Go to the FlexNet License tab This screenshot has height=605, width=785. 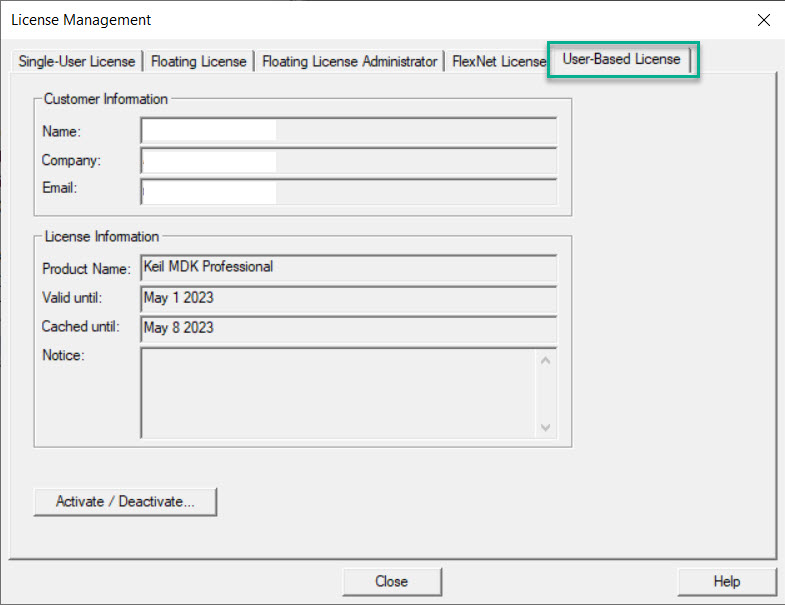tap(496, 62)
